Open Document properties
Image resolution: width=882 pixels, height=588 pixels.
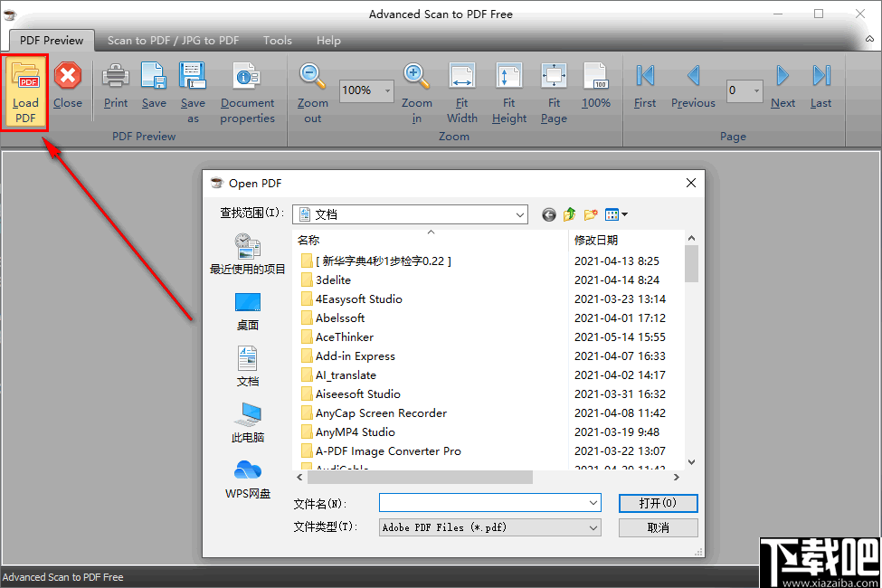[247, 86]
